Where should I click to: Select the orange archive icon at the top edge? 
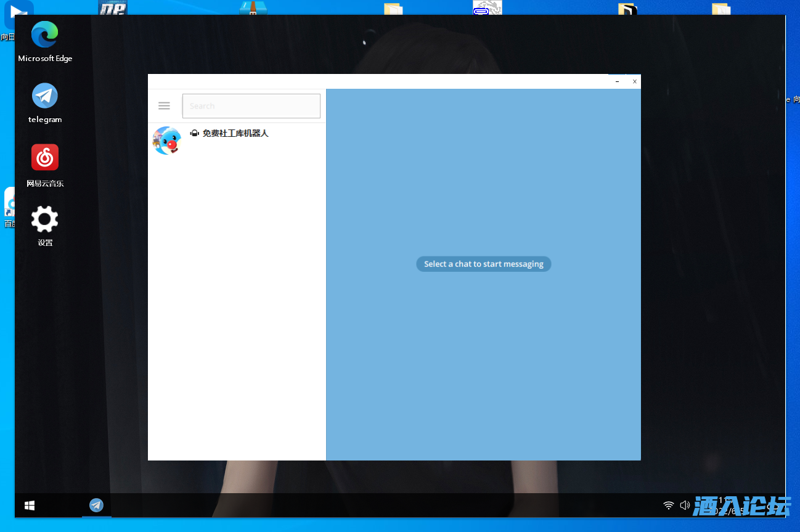[x=253, y=7]
